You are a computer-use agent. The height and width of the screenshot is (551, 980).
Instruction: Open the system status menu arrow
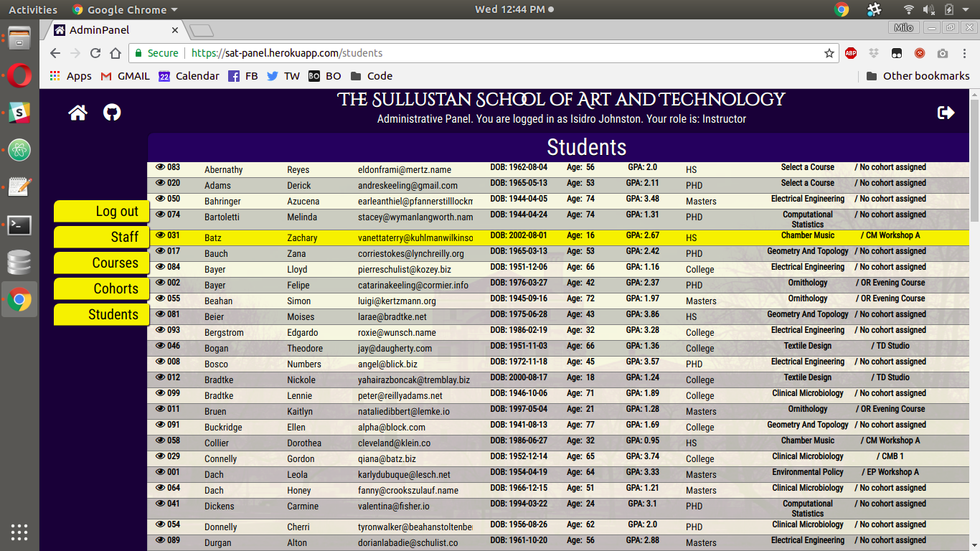tap(967, 9)
